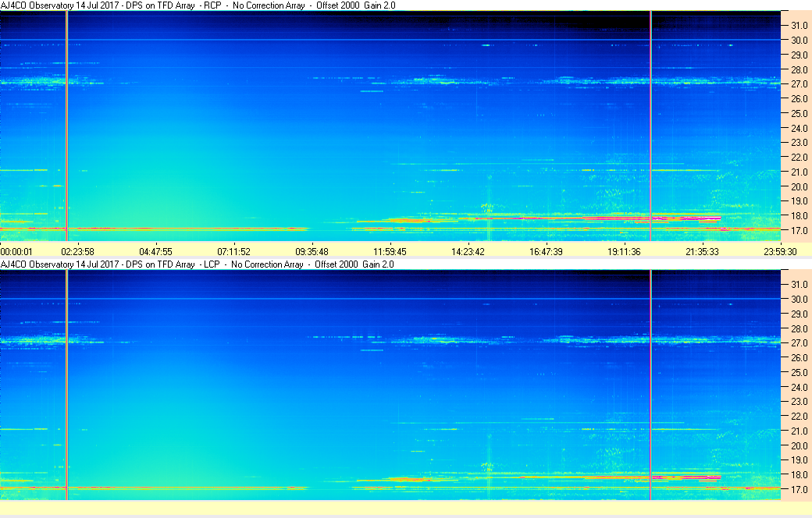Click the 27.0 frequency label on RCP panel
Screen dimensions: 812x518
(799, 83)
